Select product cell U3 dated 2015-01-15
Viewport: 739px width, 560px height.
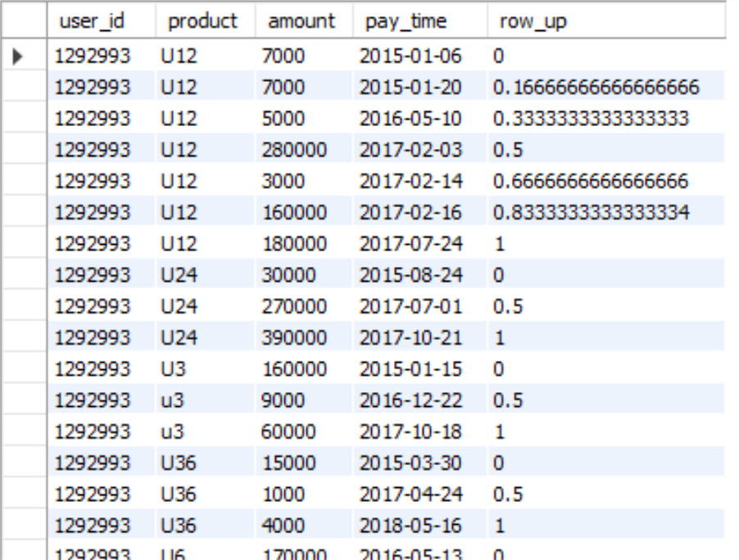pyautogui.click(x=205, y=368)
